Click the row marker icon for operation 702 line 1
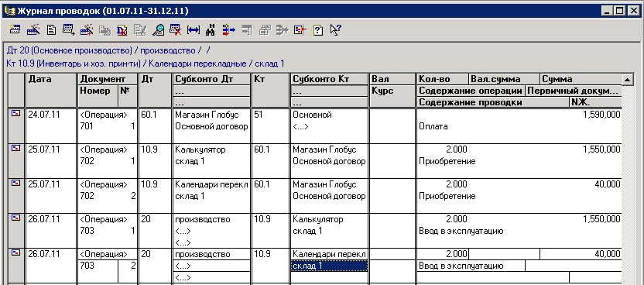 click(x=16, y=149)
